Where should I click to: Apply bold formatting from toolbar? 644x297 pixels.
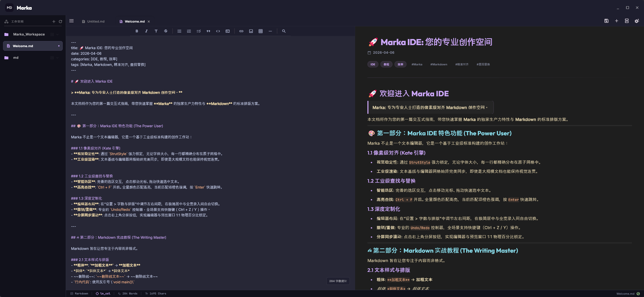pyautogui.click(x=137, y=31)
